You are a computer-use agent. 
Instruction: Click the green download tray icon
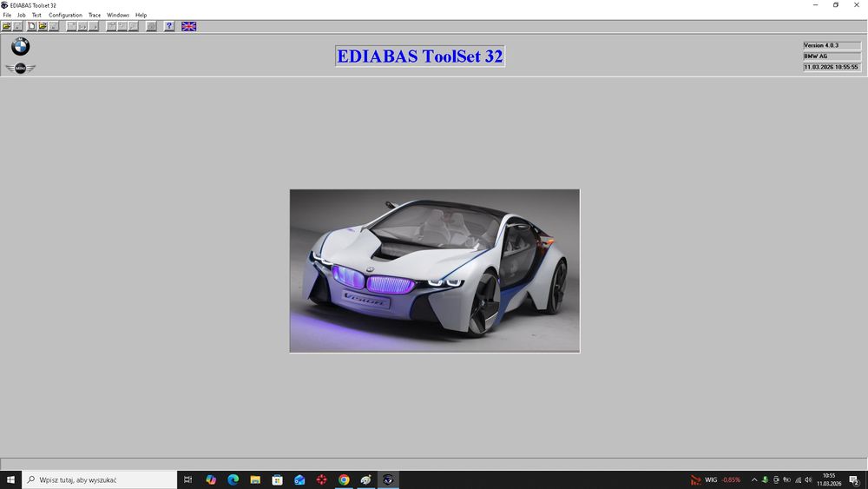765,479
